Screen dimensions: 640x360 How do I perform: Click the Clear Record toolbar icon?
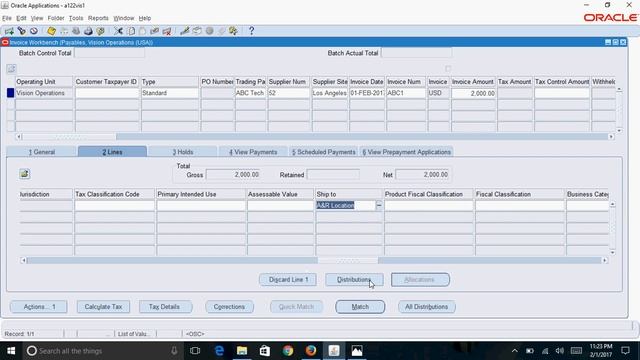tap(154, 31)
